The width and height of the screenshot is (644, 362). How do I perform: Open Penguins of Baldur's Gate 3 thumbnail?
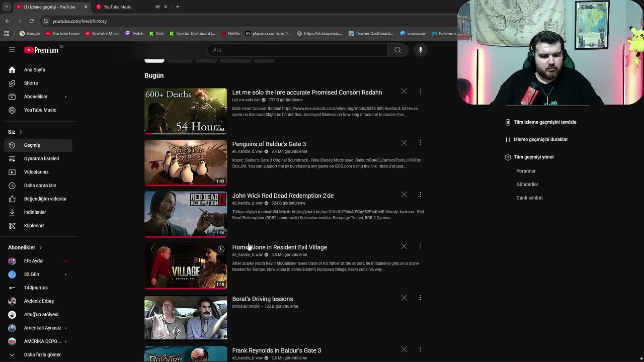tap(186, 163)
